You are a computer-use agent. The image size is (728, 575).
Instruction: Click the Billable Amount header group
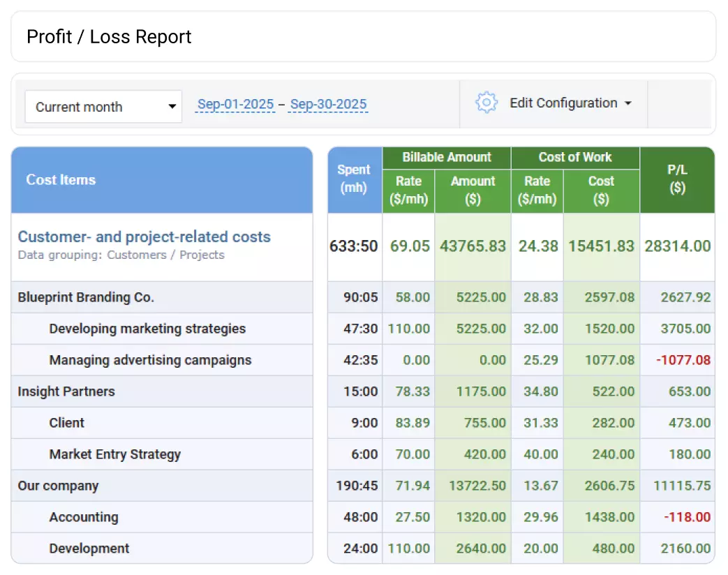(x=446, y=158)
